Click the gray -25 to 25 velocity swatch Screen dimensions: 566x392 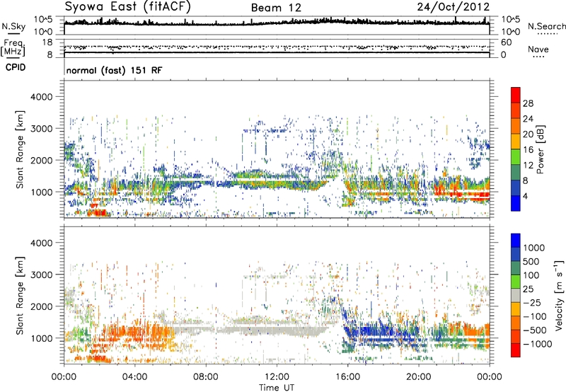click(516, 295)
